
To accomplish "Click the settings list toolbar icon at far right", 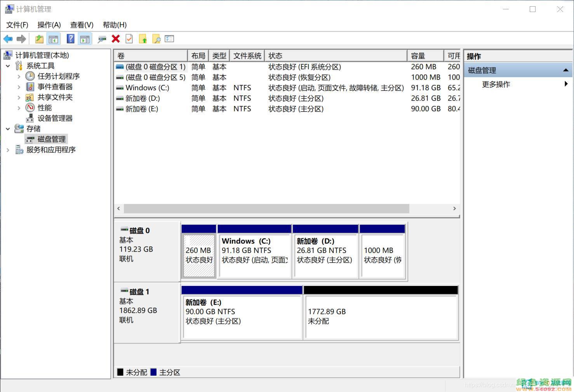I will (169, 39).
